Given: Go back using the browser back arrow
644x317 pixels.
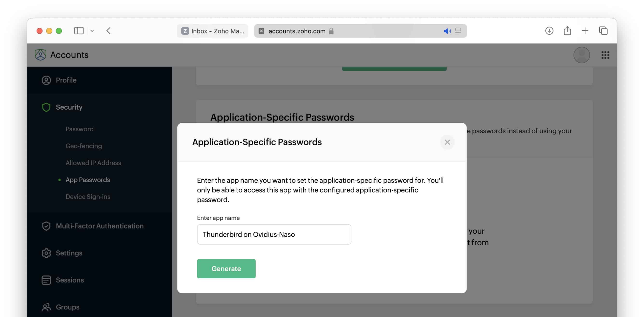Looking at the screenshot, I should [x=108, y=31].
